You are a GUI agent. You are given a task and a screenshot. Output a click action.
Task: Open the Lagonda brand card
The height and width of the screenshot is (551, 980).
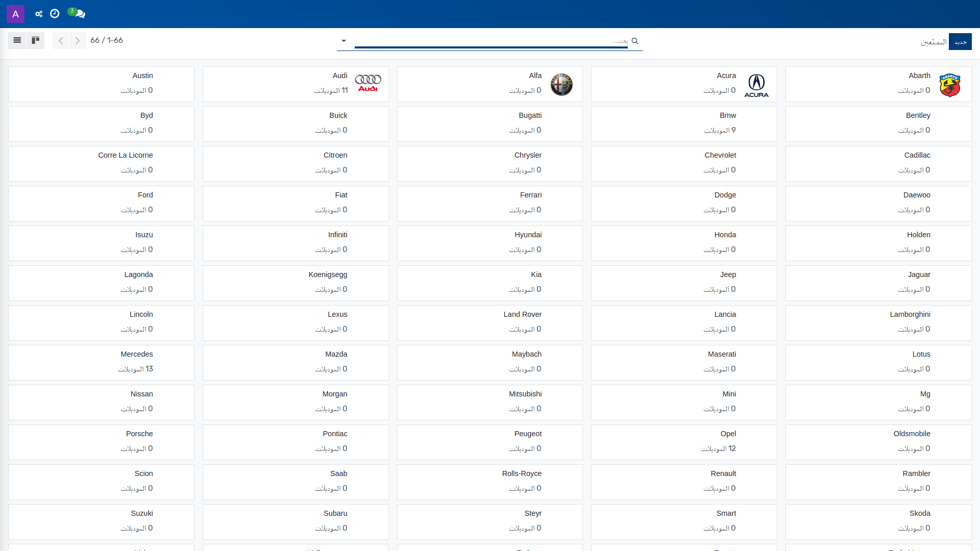pyautogui.click(x=101, y=283)
